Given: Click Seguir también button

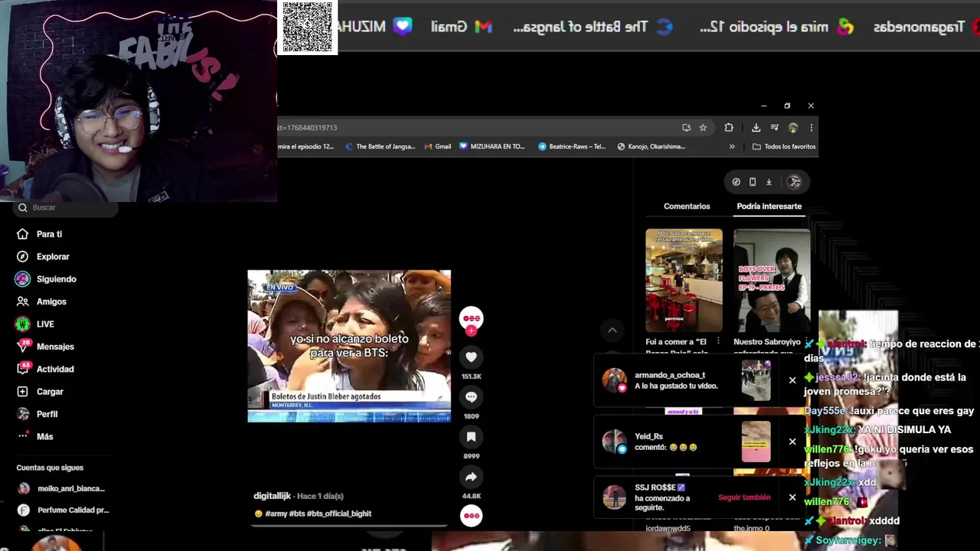Looking at the screenshot, I should point(744,497).
